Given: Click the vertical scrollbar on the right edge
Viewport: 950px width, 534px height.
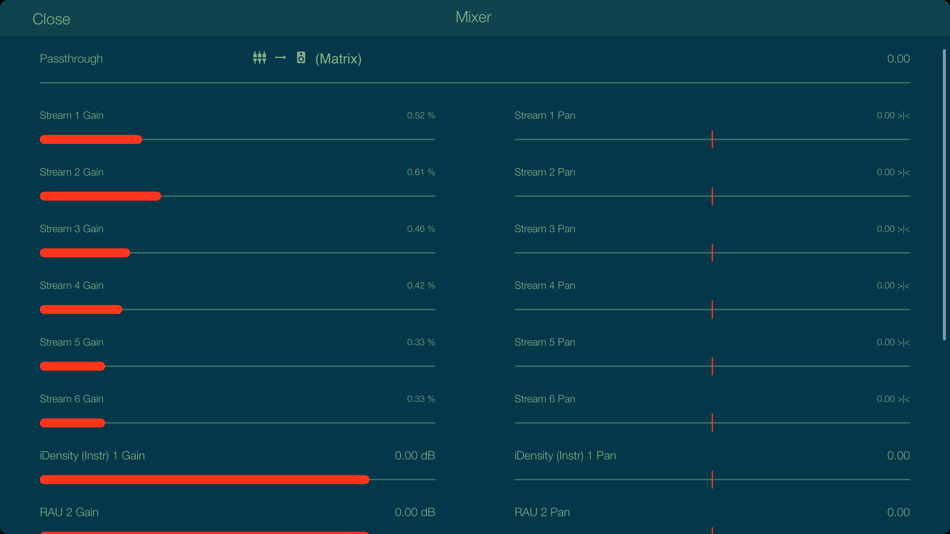Looking at the screenshot, I should pyautogui.click(x=944, y=195).
